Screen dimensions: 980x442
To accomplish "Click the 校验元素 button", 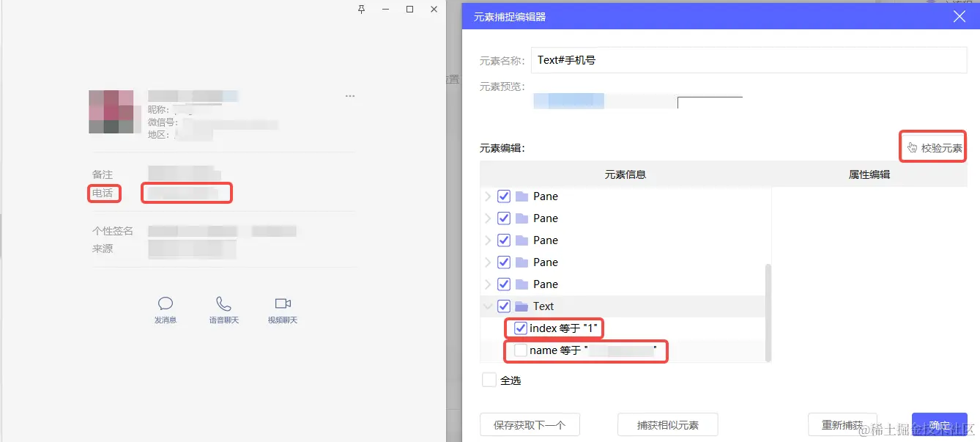I will click(934, 148).
